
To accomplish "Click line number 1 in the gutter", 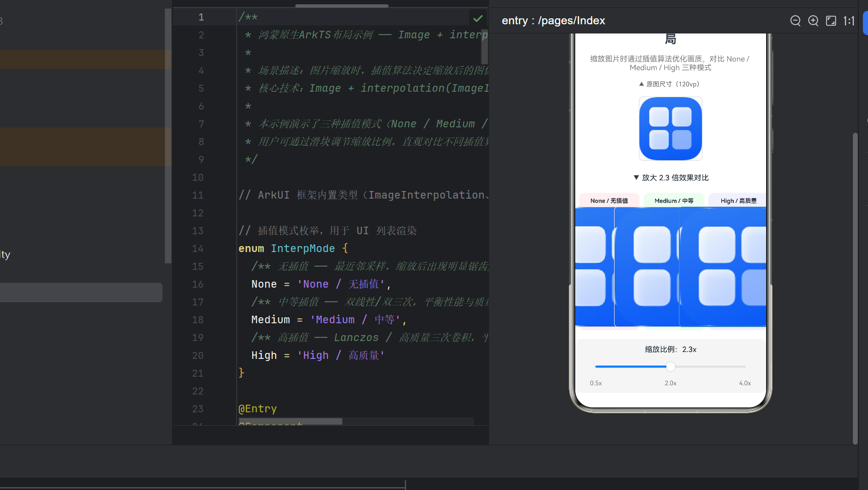I will point(201,17).
